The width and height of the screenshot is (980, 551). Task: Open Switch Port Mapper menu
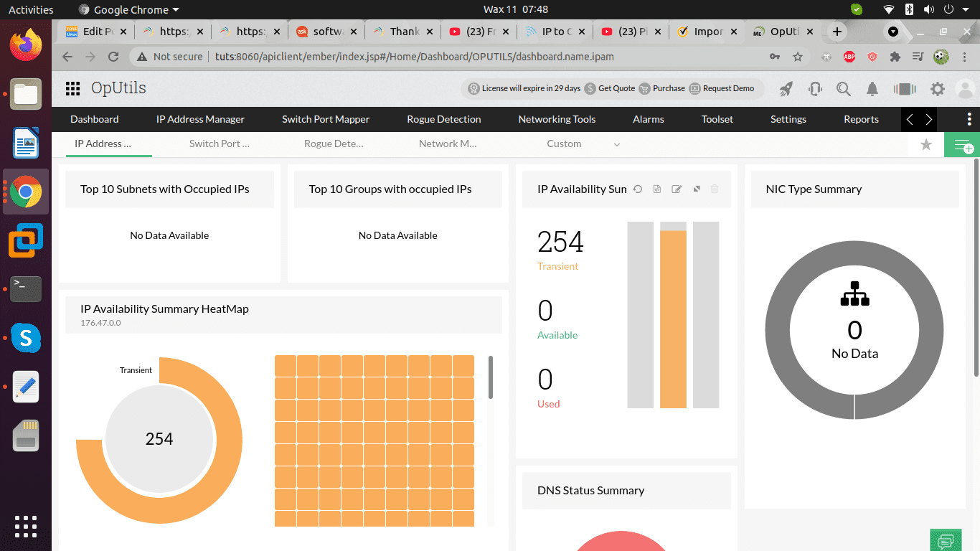click(326, 119)
